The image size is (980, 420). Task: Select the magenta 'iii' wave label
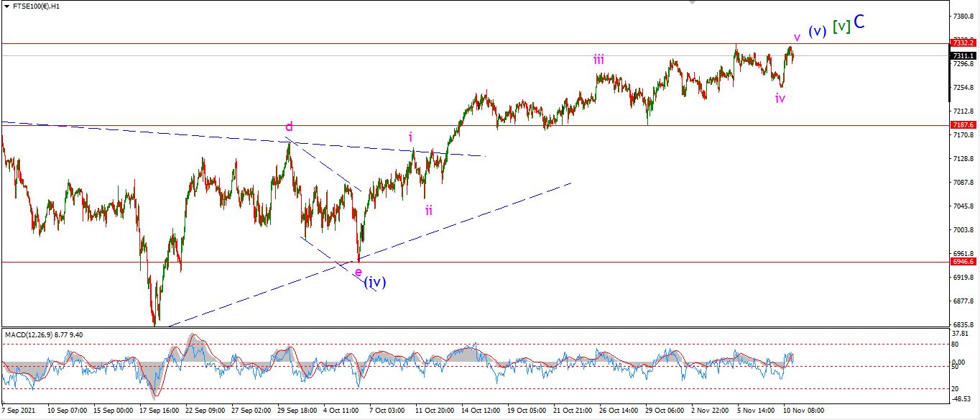pyautogui.click(x=598, y=60)
